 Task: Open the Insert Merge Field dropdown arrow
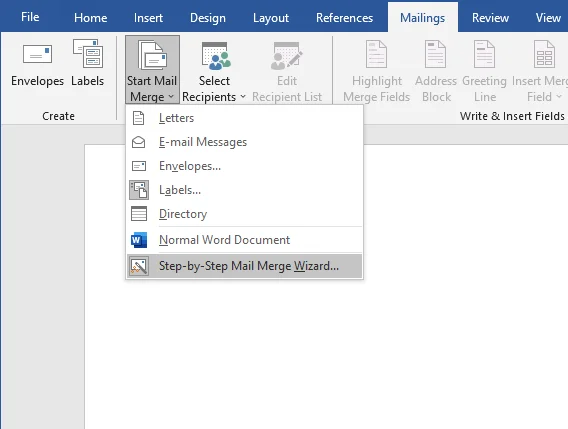click(559, 96)
